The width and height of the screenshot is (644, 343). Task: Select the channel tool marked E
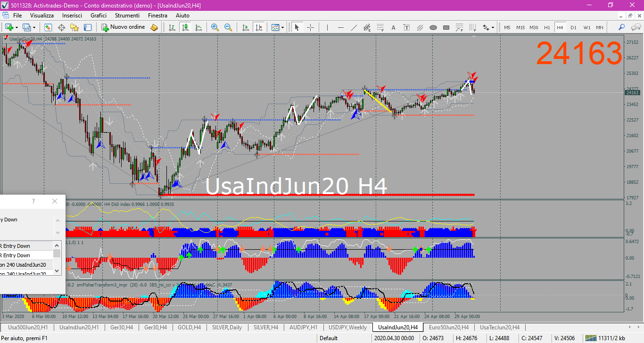[367, 27]
